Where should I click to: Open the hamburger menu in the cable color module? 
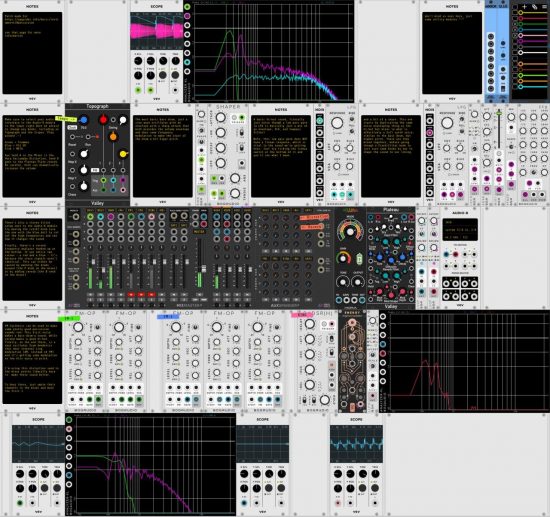point(544,6)
